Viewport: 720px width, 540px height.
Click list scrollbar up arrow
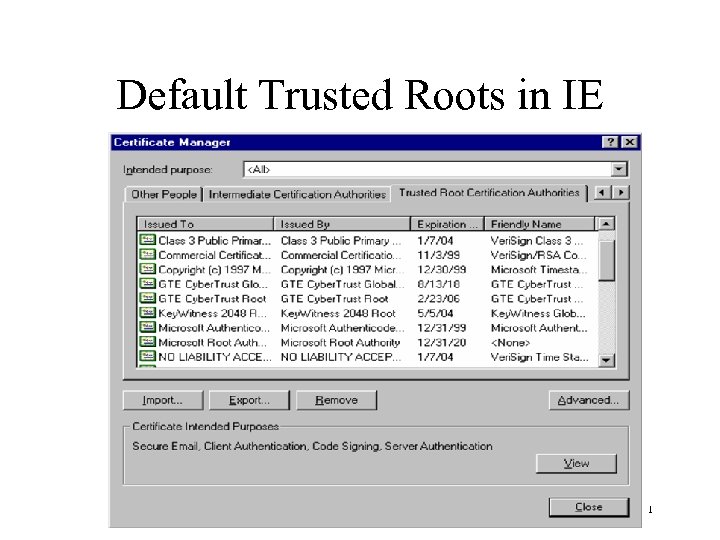point(606,224)
